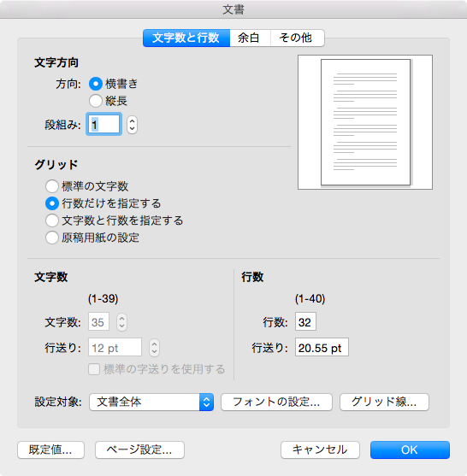
Task: Click the 20.55 pt 行送り field
Action: tap(322, 347)
